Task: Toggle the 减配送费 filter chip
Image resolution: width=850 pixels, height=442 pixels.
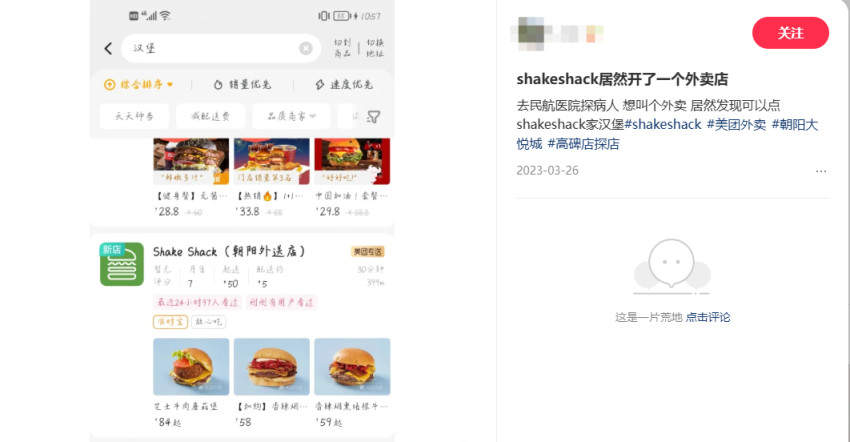Action: coord(211,116)
